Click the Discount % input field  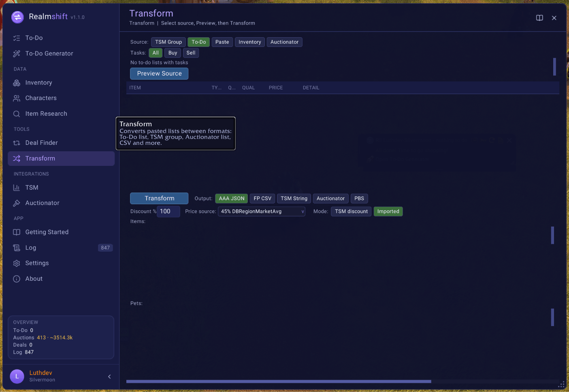click(168, 212)
